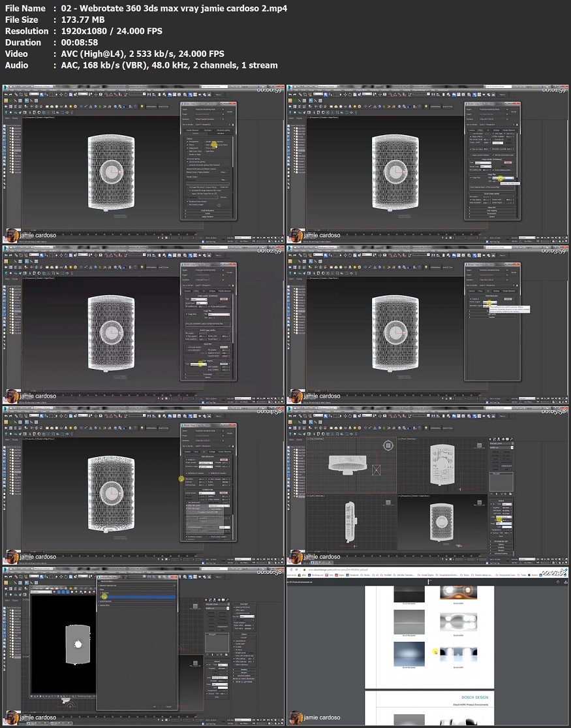Open the Advanced Lighting tab in Render Setup
The height and width of the screenshot is (728, 571).
(x=224, y=130)
